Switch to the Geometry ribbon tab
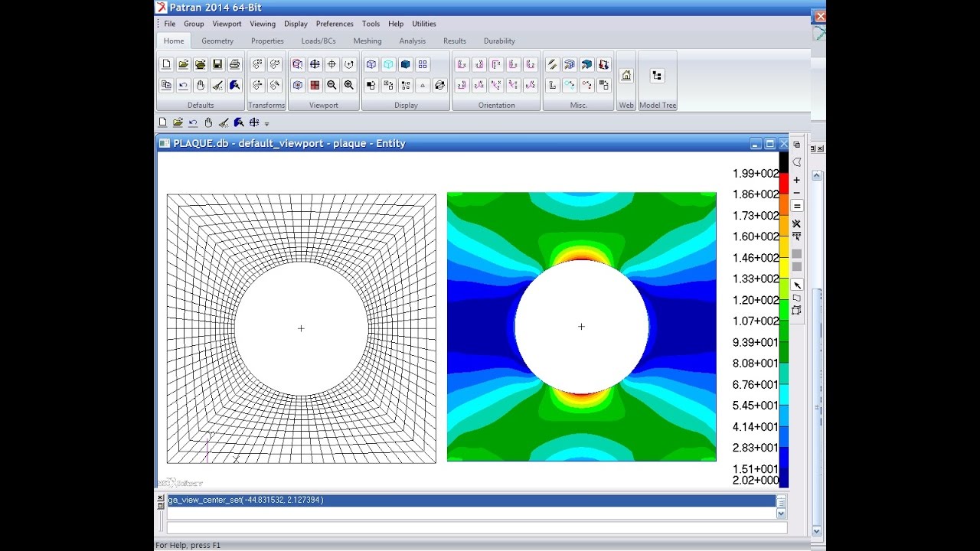This screenshot has height=551, width=980. [217, 41]
